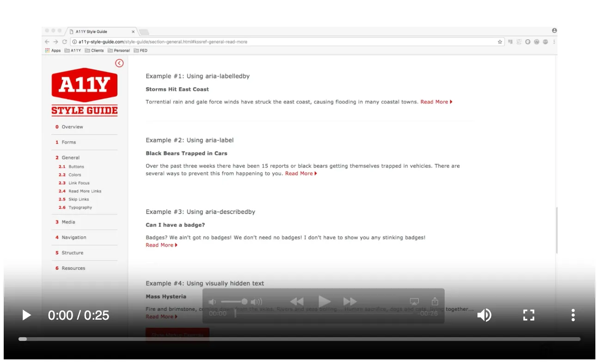
Task: Click the fast forward icon in the overlay player
Action: coord(350,302)
